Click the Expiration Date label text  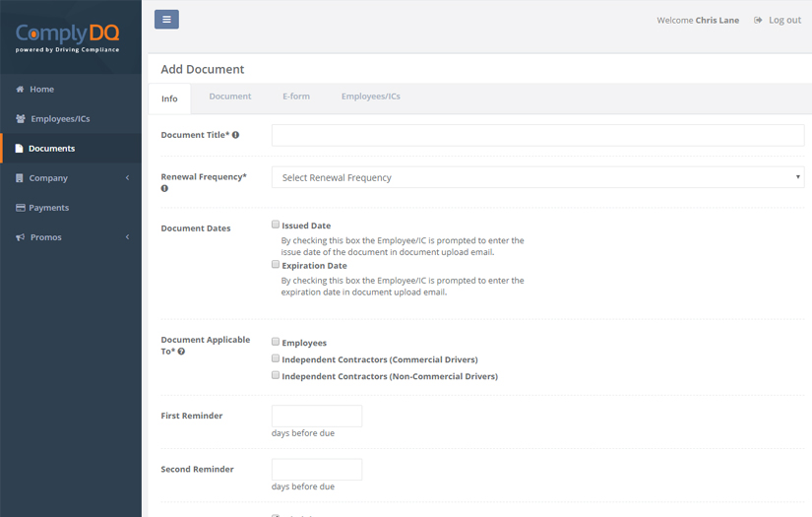314,266
